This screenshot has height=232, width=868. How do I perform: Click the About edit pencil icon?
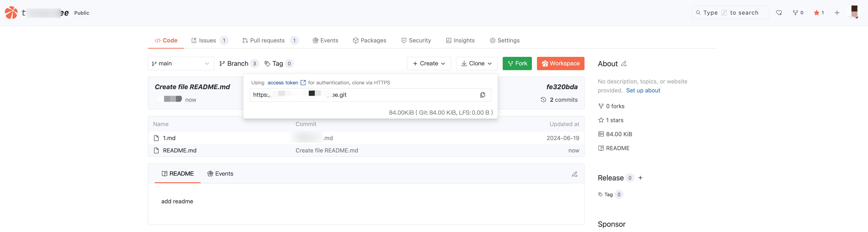click(624, 64)
